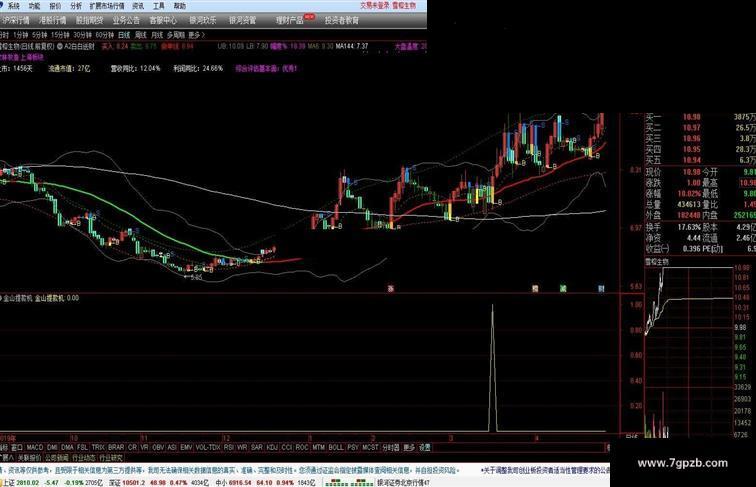Open the 分析 menu

click(76, 6)
